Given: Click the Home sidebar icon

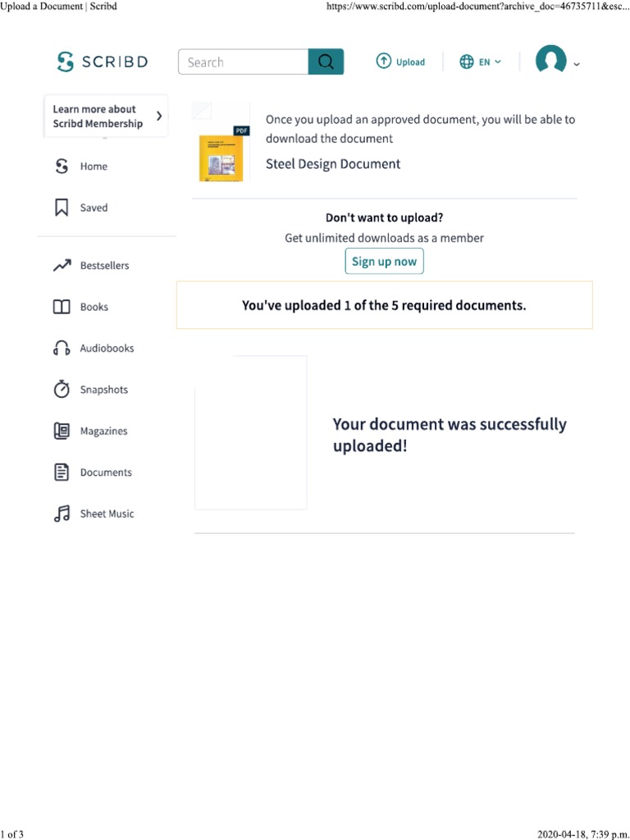Looking at the screenshot, I should click(62, 167).
